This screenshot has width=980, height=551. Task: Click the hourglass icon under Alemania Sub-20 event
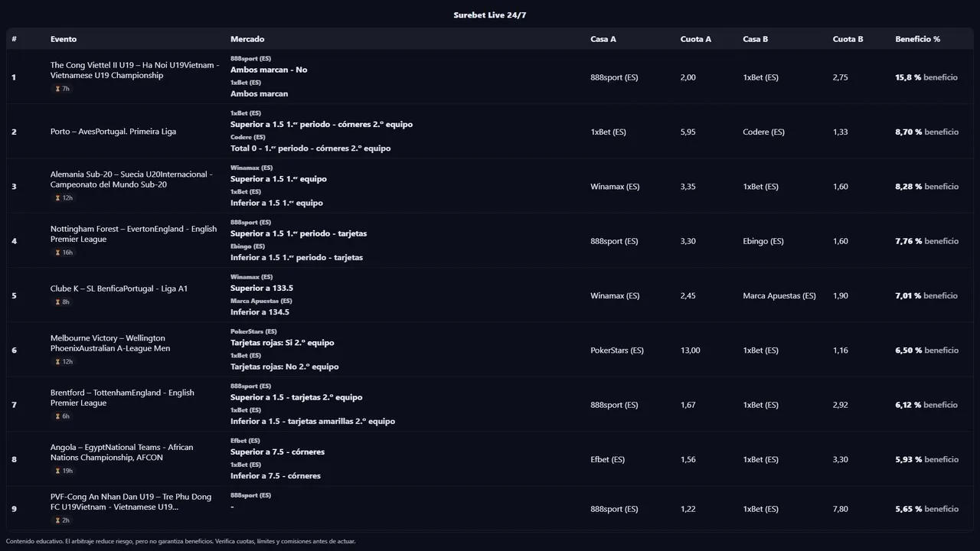pyautogui.click(x=57, y=198)
